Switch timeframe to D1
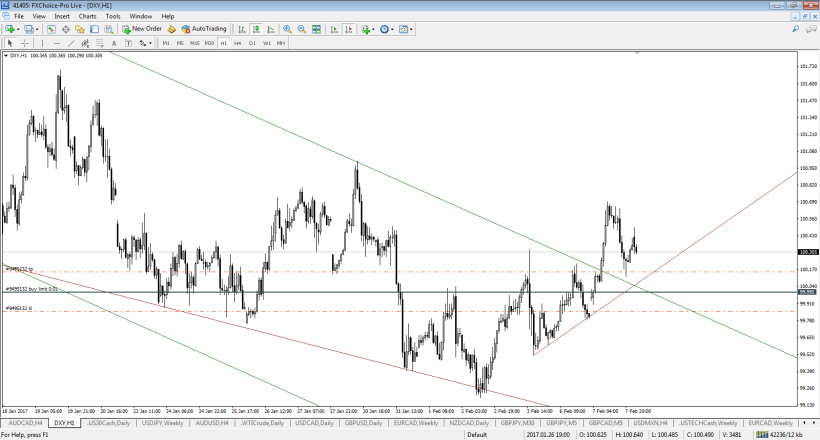 tap(252, 43)
